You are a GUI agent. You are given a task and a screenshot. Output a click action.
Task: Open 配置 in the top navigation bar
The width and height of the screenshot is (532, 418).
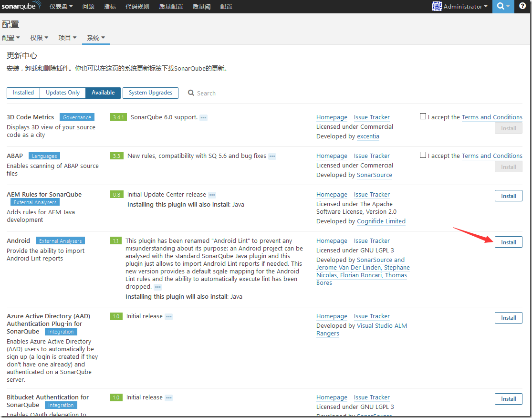(x=226, y=7)
